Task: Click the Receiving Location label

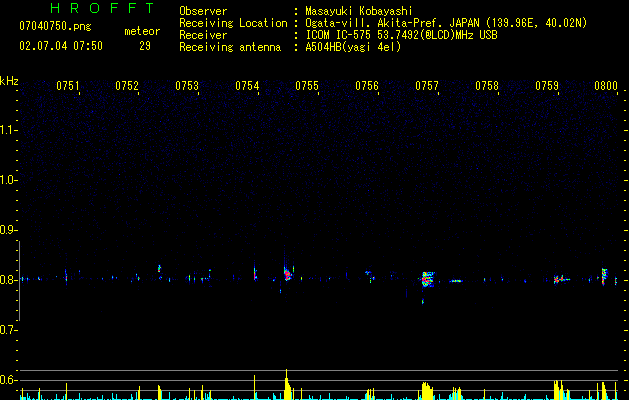Action: (233, 23)
